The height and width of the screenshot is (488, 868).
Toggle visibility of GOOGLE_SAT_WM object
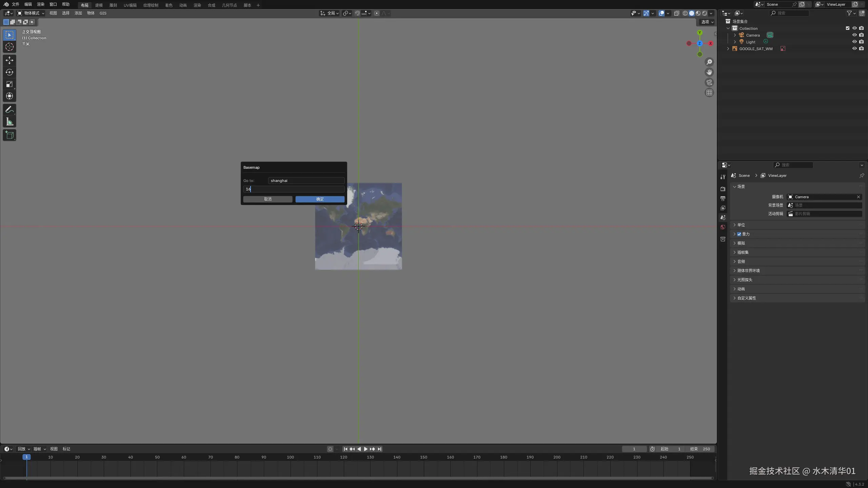[854, 49]
